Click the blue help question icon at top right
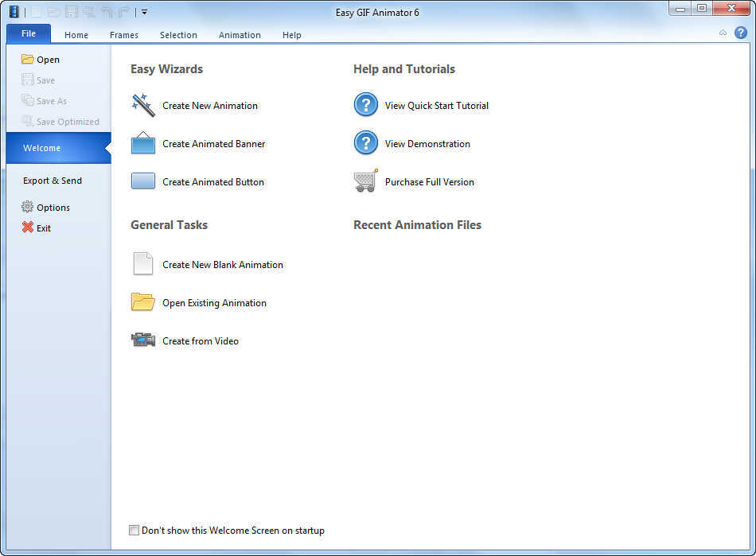 coord(741,33)
